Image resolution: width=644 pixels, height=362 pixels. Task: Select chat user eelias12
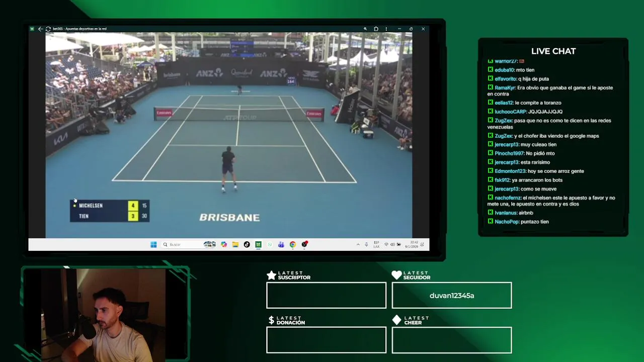tap(504, 103)
